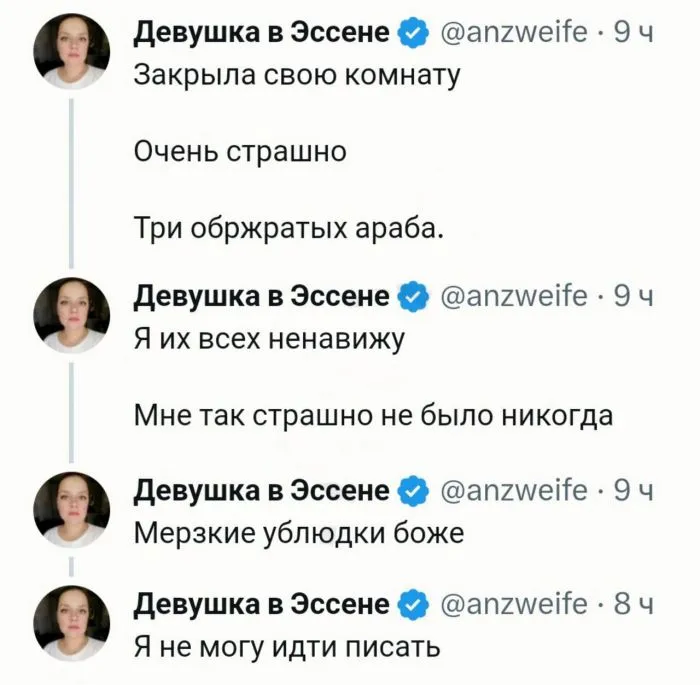The image size is (700, 685).
Task: Open "9 ч" timestamp of the "Мерзкие ублюдки боже" tweet
Action: [632, 491]
